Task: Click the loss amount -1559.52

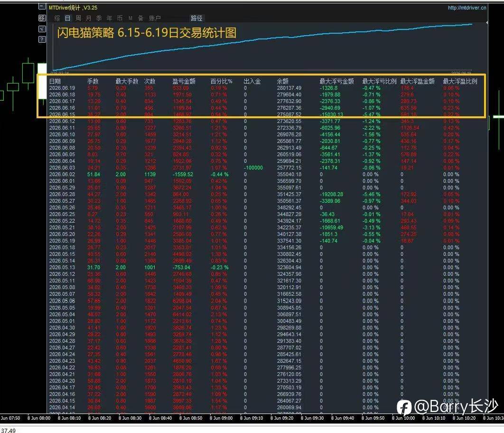Action: click(183, 175)
